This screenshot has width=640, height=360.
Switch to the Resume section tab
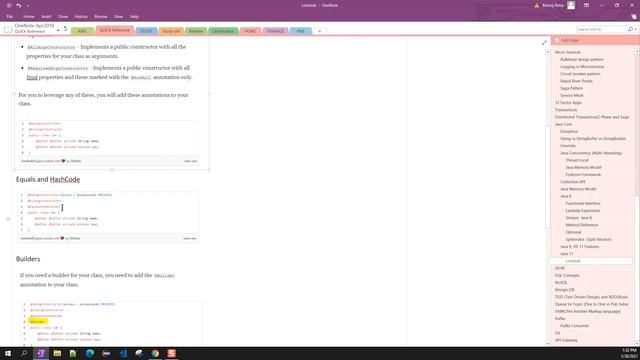196,31
